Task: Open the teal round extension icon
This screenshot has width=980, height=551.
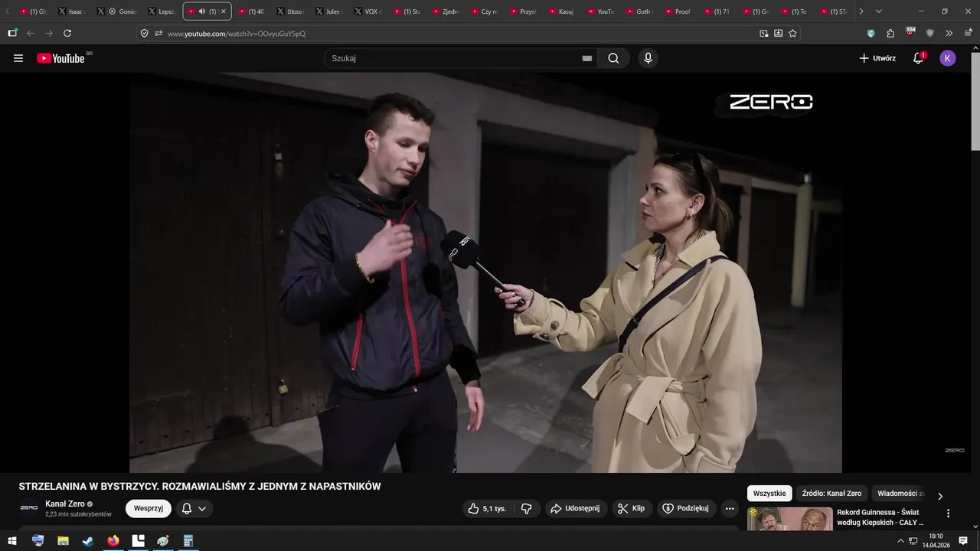Action: [871, 33]
